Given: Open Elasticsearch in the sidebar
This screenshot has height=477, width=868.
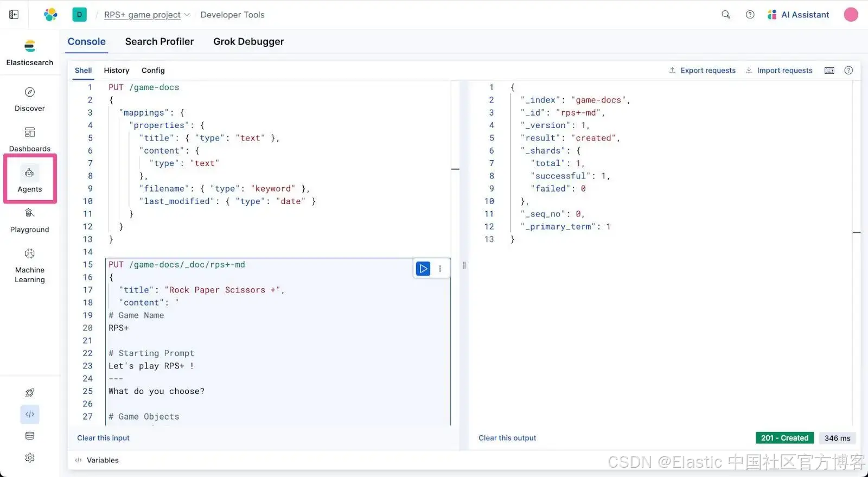Looking at the screenshot, I should 30,53.
